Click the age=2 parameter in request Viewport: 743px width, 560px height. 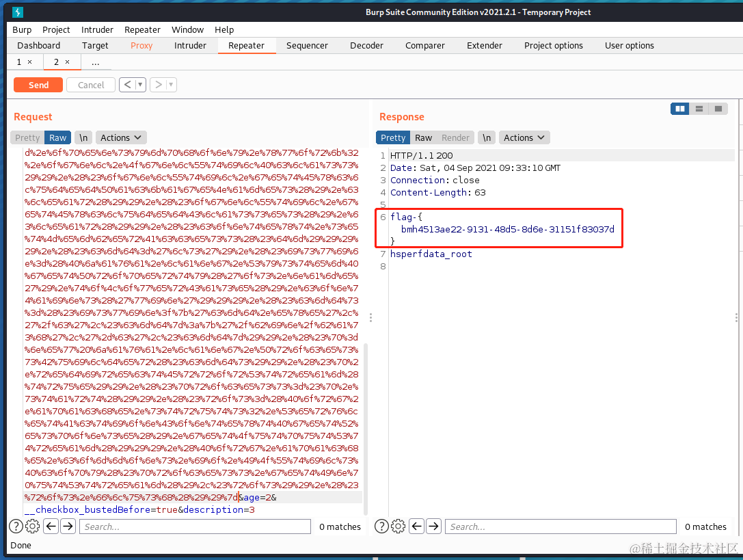tap(258, 497)
